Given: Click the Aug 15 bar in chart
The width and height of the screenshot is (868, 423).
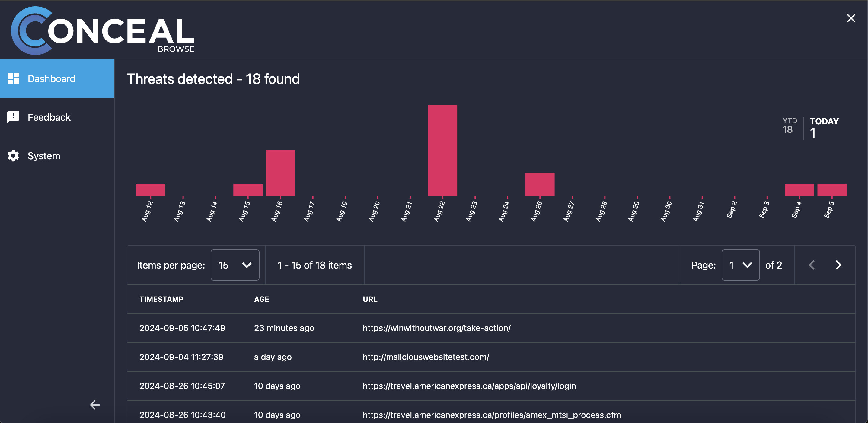Looking at the screenshot, I should [x=248, y=189].
